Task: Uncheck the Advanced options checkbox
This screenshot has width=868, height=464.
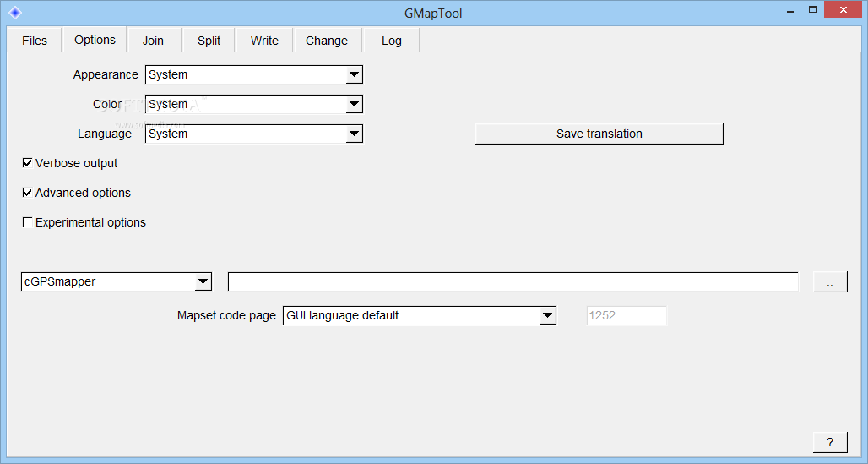Action: tap(27, 193)
